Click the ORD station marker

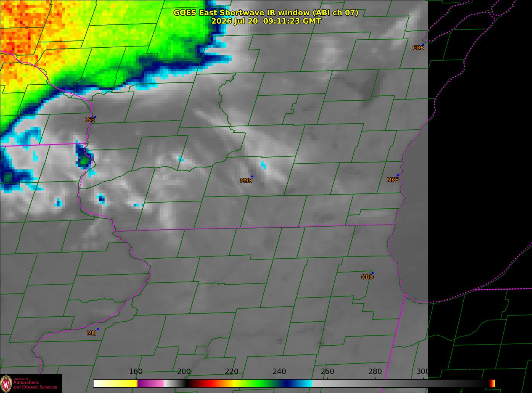(x=372, y=273)
